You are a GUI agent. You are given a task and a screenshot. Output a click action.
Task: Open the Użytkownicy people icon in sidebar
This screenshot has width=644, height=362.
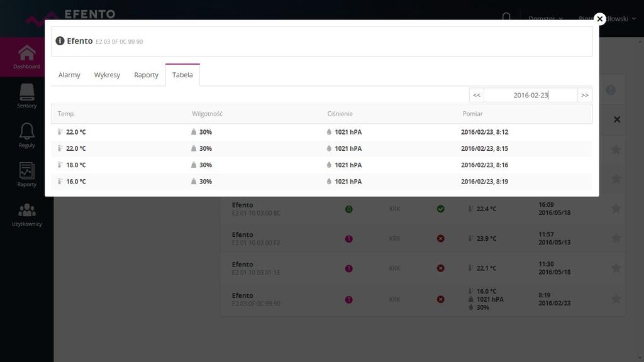(26, 210)
